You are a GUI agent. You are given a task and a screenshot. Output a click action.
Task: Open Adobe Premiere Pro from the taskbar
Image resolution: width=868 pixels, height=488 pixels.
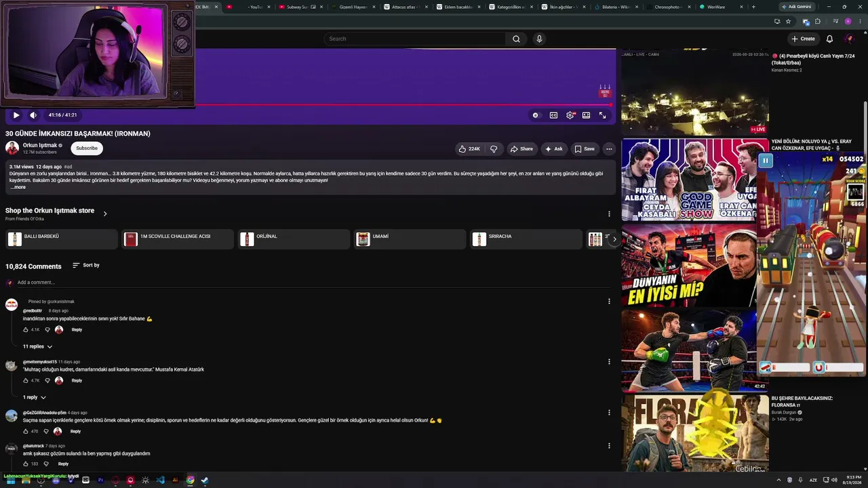(100, 480)
